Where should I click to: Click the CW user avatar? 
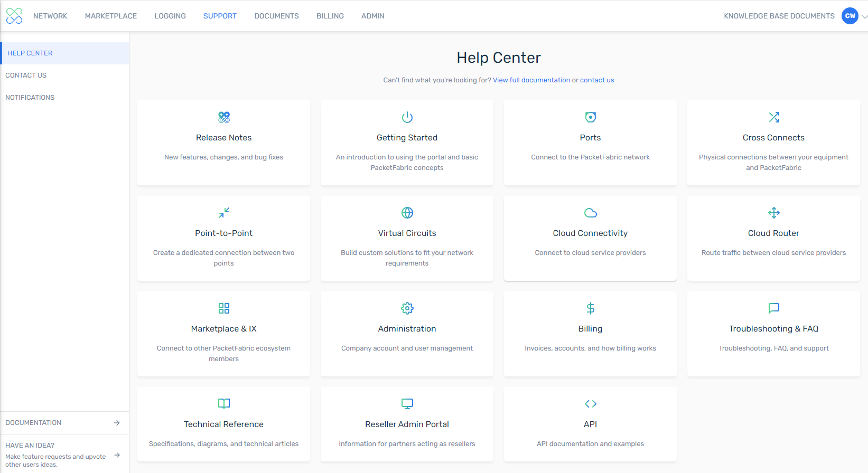tap(850, 16)
